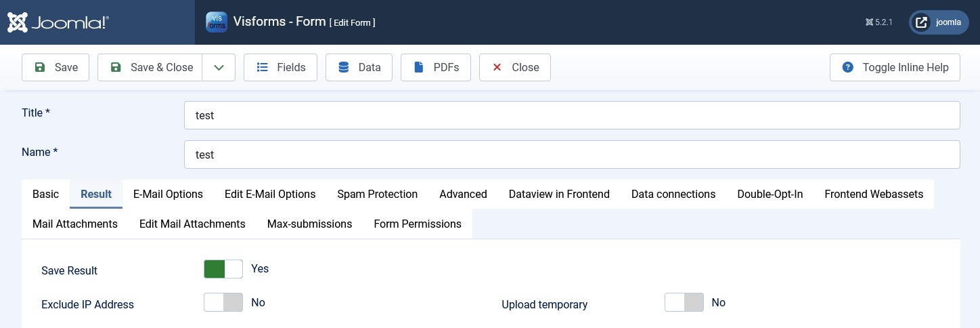Click the Save floppy disk button
This screenshot has height=328, width=980.
tap(55, 67)
